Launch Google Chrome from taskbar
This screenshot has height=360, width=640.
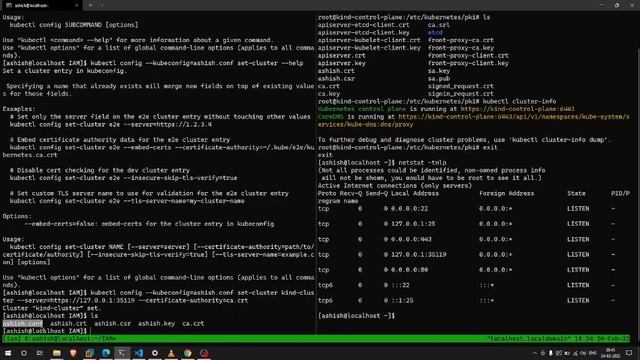point(188,353)
